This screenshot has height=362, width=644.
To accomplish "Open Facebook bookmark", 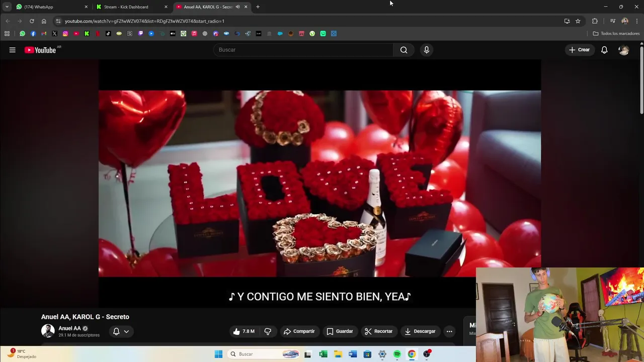I will pyautogui.click(x=33, y=34).
